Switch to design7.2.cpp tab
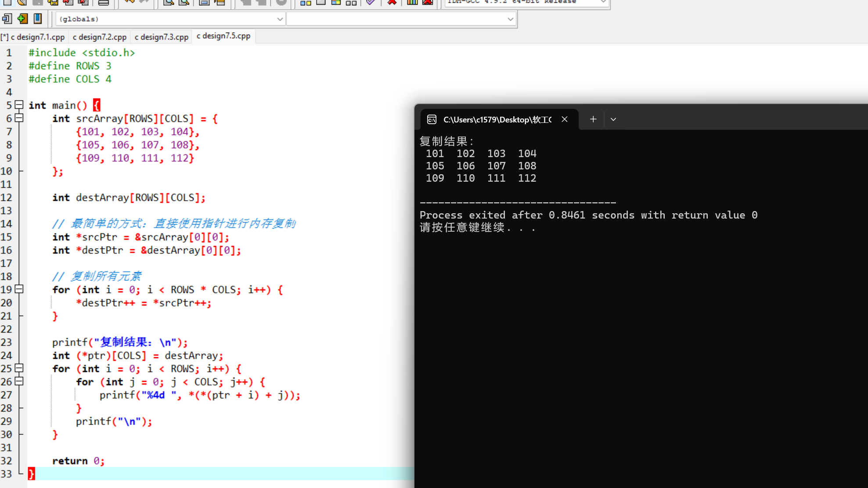868x488 pixels. (x=100, y=37)
